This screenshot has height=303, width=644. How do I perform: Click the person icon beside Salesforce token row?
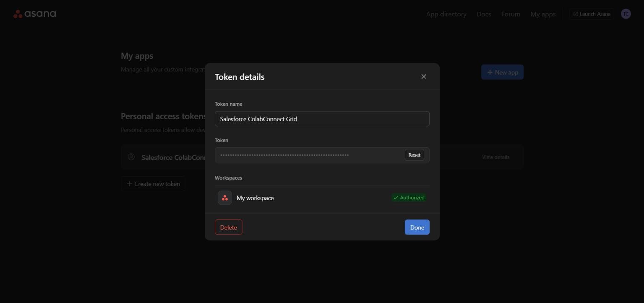click(131, 157)
